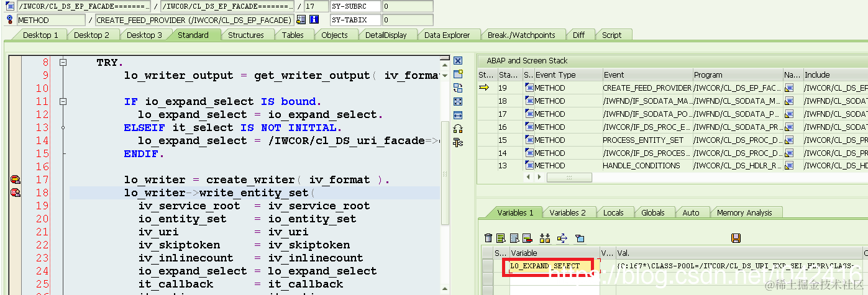Collapse the TRY block on line 8
The width and height of the screenshot is (868, 295).
pyautogui.click(x=62, y=63)
